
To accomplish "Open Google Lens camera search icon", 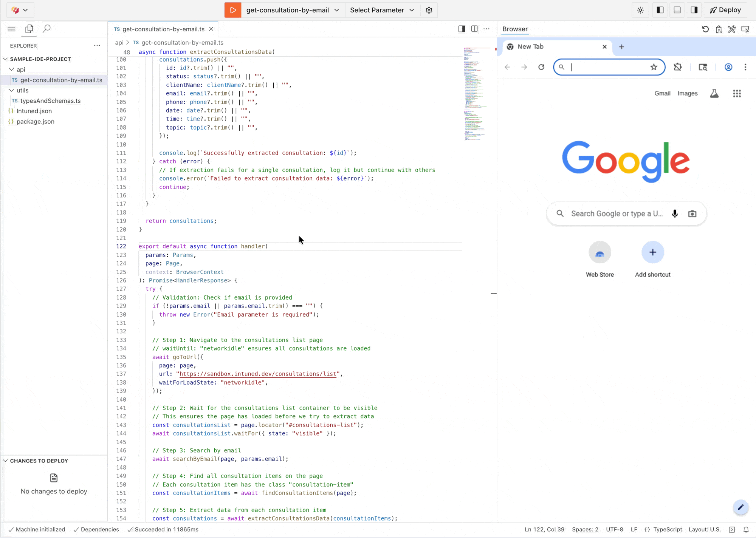I will (692, 213).
